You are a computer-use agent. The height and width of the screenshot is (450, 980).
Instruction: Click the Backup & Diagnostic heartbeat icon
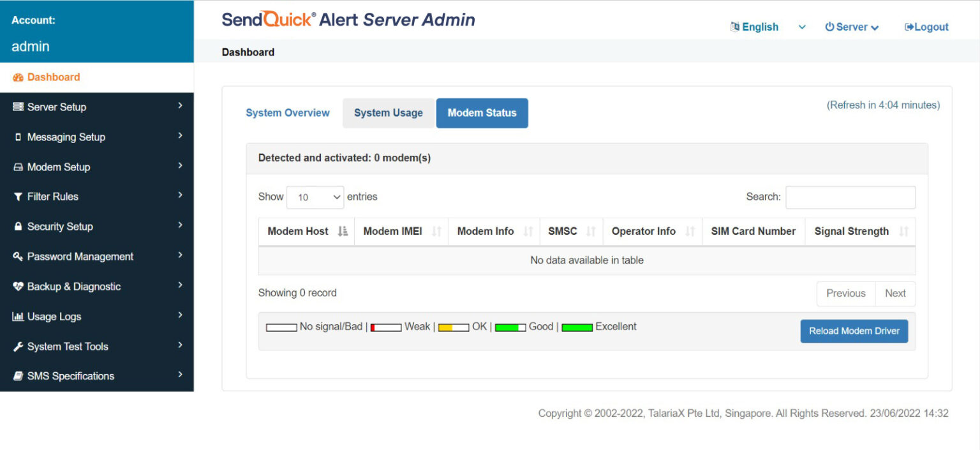[18, 287]
